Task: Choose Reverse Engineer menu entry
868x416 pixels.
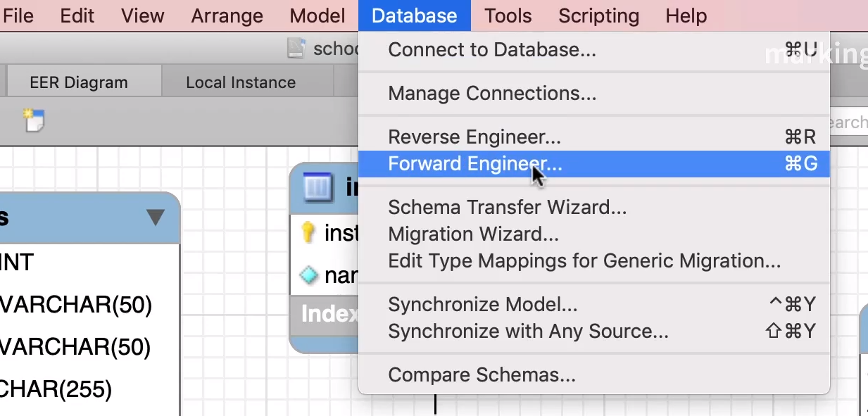Action: [474, 137]
